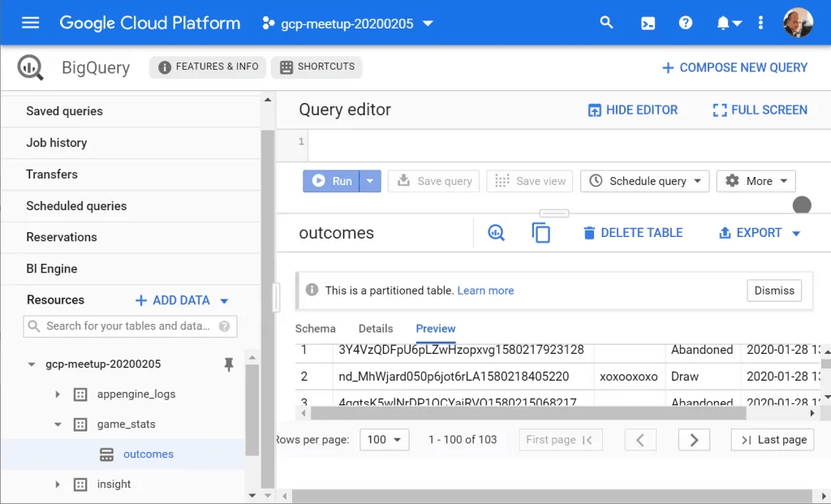Collapse the gcp-meetup-20200205 project tree
The height and width of the screenshot is (504, 831).
[32, 364]
